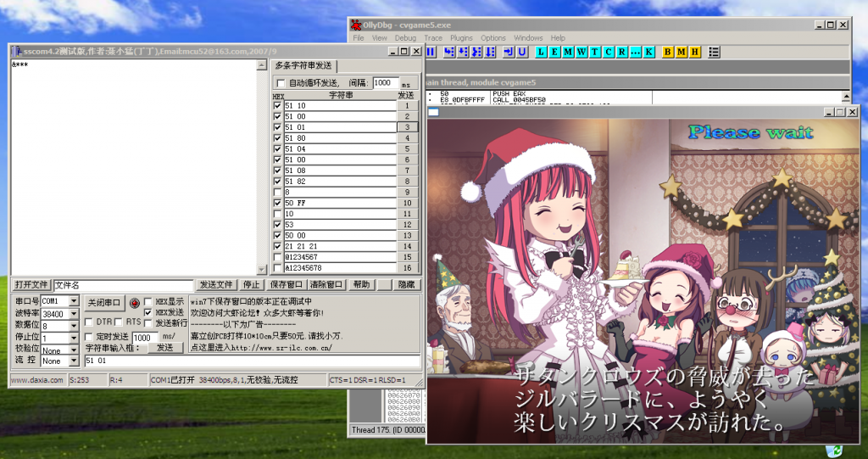Image resolution: width=868 pixels, height=459 pixels.
Task: Click the '50 FF' string field in row 10
Action: click(x=340, y=203)
